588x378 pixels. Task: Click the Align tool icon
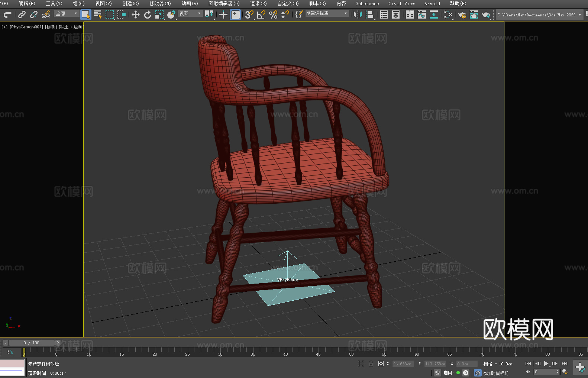coord(370,14)
